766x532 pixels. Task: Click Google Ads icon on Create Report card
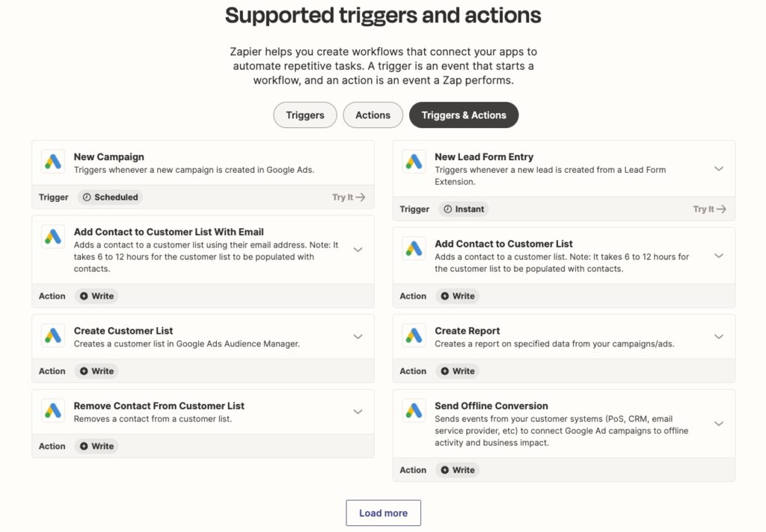[414, 336]
